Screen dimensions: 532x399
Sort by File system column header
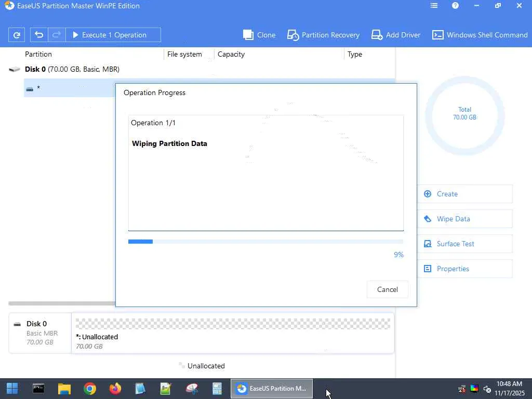point(184,54)
